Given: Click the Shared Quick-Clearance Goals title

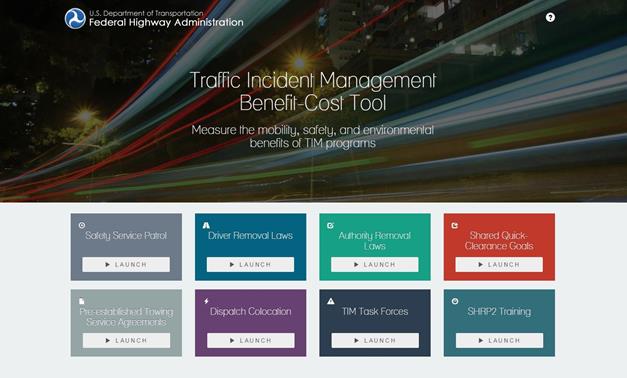Looking at the screenshot, I should pos(499,240).
